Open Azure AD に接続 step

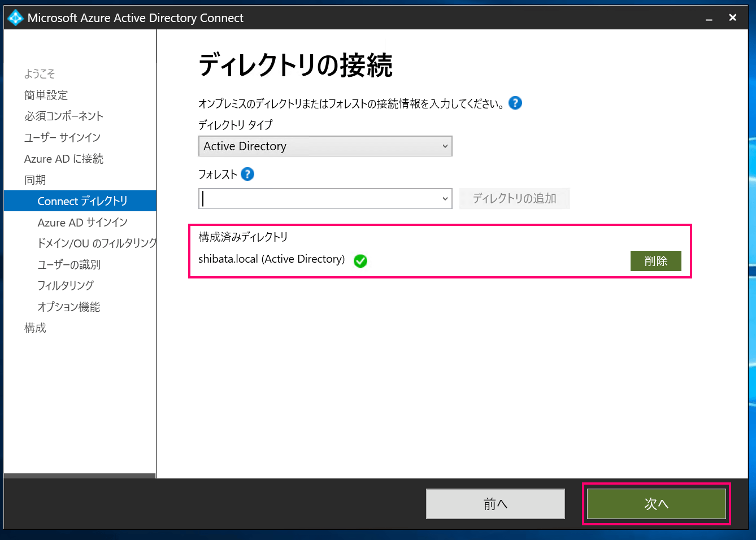click(64, 159)
